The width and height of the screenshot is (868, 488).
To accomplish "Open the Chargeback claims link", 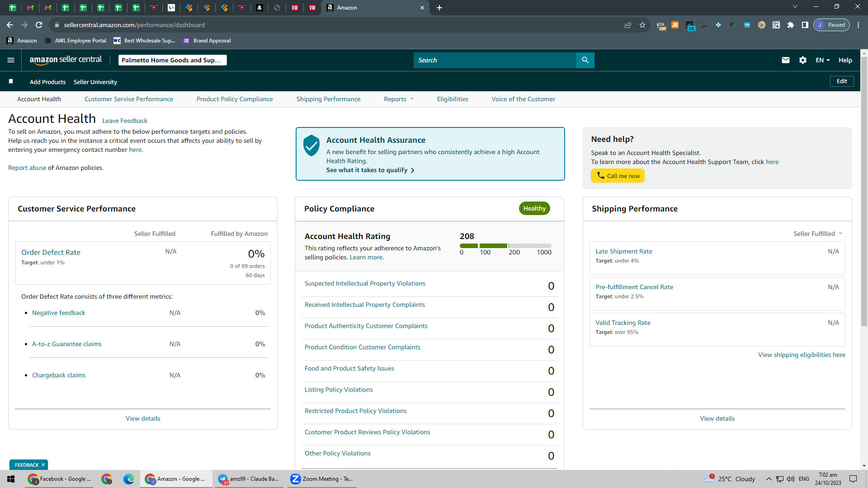I will coord(59,375).
